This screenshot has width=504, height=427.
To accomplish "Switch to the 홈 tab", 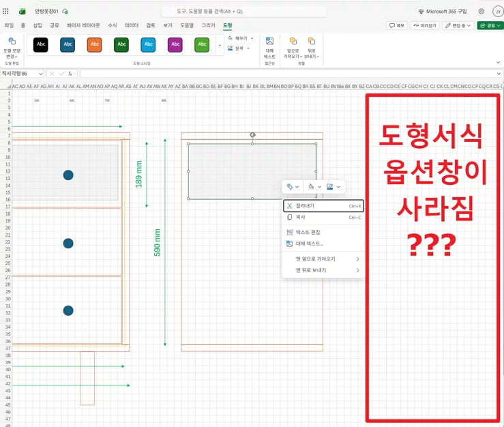I will coord(23,25).
